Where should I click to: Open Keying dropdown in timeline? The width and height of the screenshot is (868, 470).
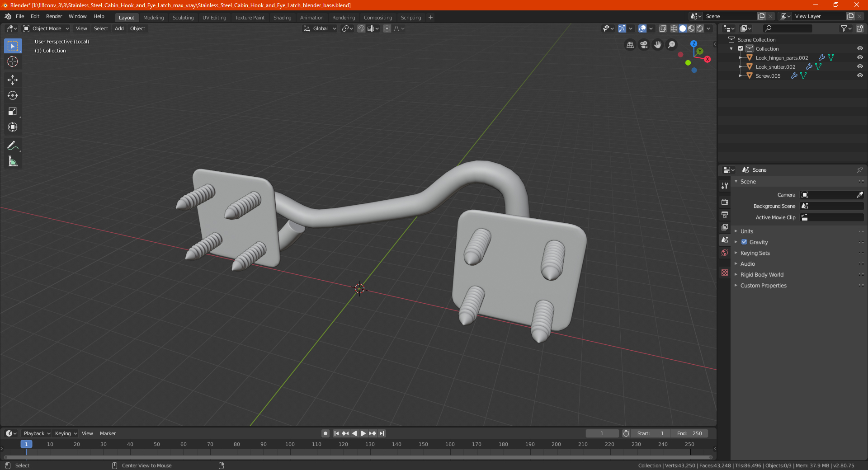[x=66, y=433]
